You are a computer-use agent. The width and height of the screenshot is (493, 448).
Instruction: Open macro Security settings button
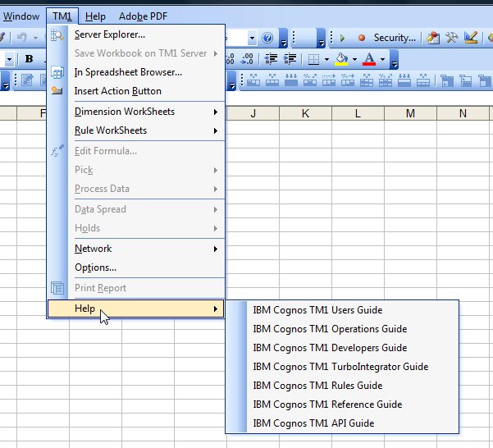coord(395,38)
